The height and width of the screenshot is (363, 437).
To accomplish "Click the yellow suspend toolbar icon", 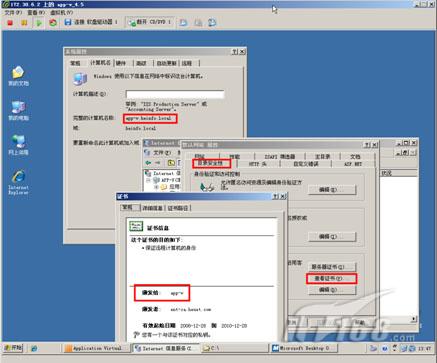I will [x=24, y=23].
